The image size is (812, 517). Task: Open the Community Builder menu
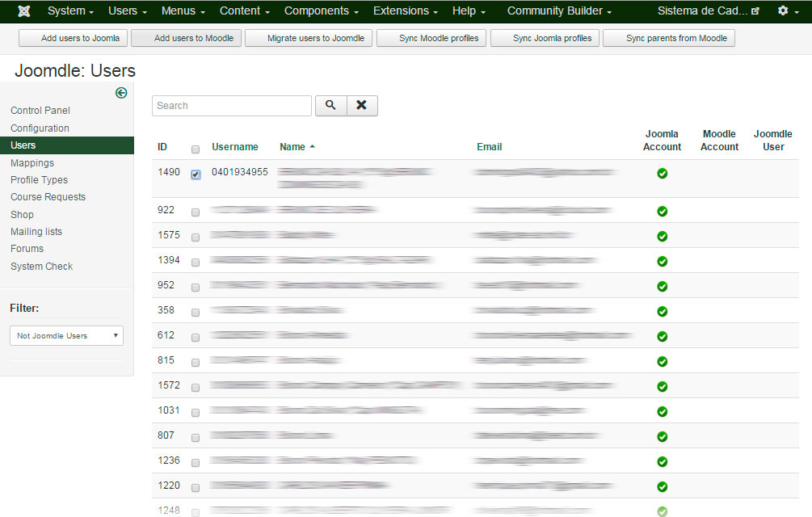pos(560,11)
